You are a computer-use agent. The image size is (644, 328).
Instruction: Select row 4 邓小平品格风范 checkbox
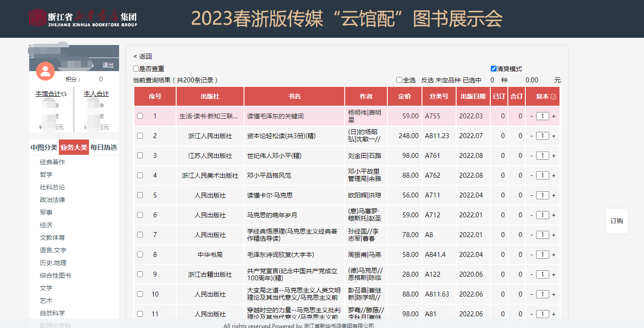pos(140,175)
